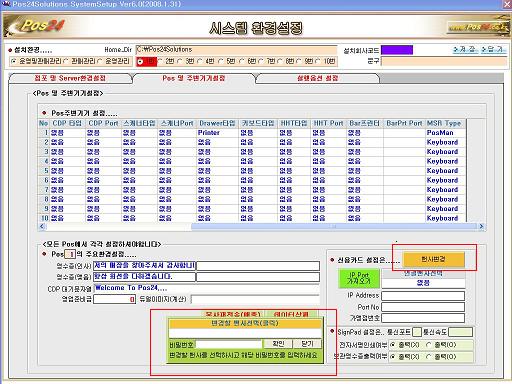Click SignPad 통신속도 field
Image resolution: width=512 pixels, height=384 pixels.
[460, 332]
